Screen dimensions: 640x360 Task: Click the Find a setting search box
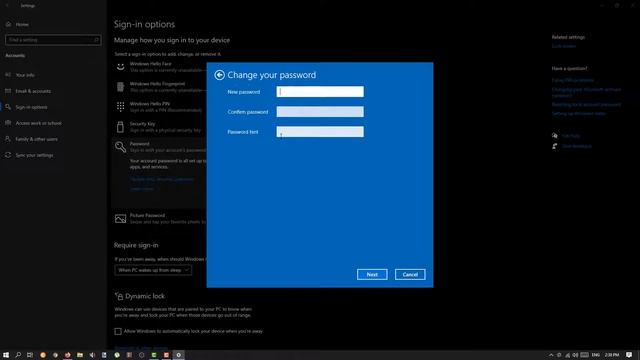[x=53, y=40]
